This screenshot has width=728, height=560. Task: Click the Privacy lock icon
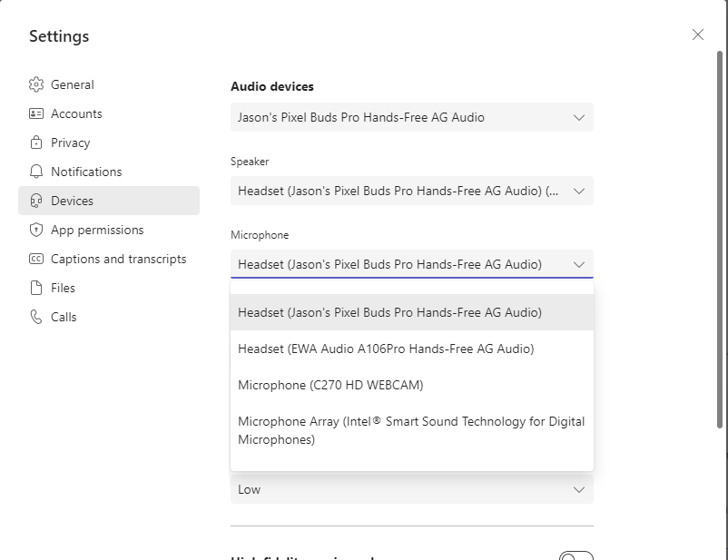pyautogui.click(x=36, y=142)
